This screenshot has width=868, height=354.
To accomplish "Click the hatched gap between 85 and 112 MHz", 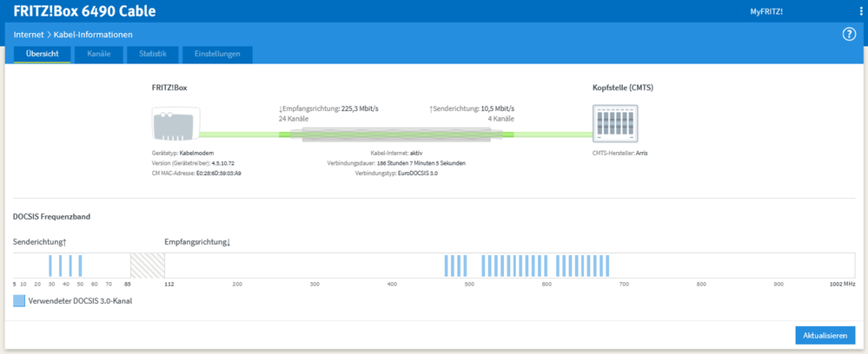I will click(147, 265).
